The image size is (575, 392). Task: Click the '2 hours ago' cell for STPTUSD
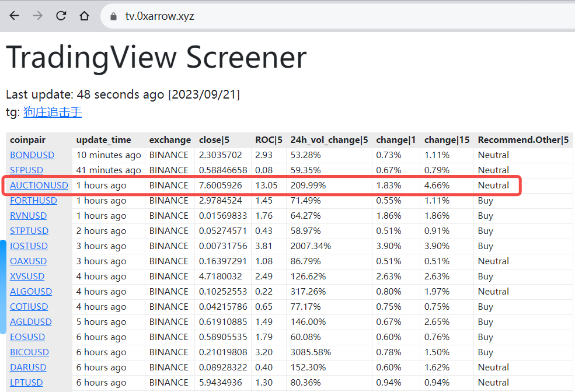(x=101, y=231)
